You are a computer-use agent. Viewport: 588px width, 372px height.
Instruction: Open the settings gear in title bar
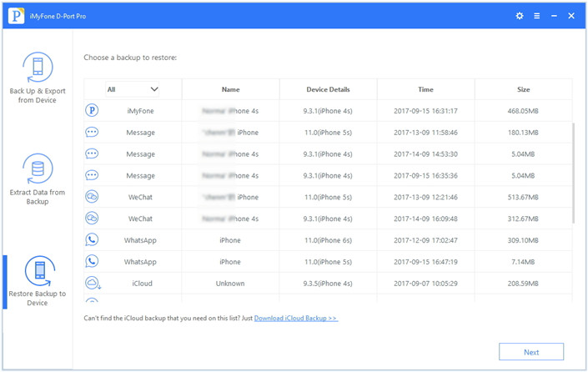click(520, 16)
